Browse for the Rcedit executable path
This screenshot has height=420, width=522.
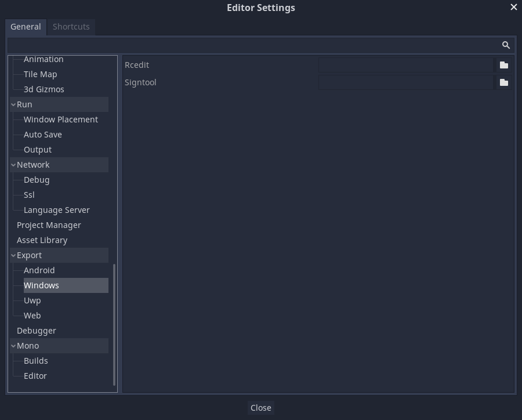point(503,65)
